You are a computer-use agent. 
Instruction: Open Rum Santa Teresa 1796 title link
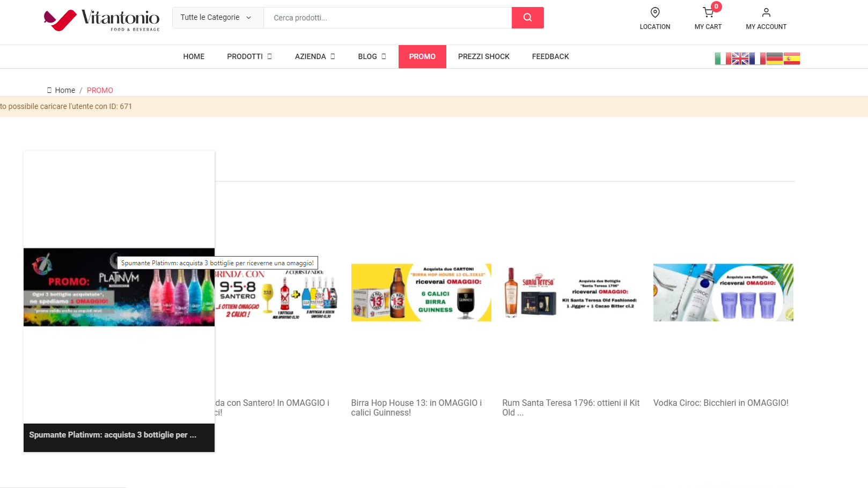point(571,407)
